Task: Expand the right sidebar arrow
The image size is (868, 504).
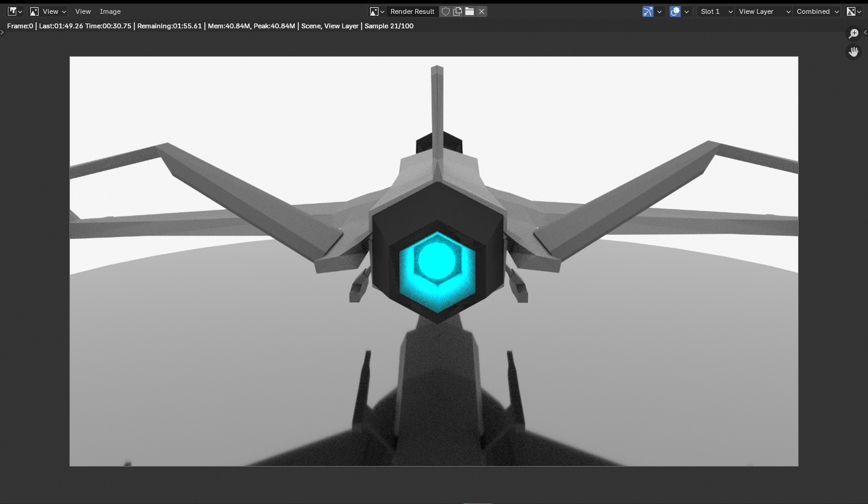Action: (x=866, y=33)
